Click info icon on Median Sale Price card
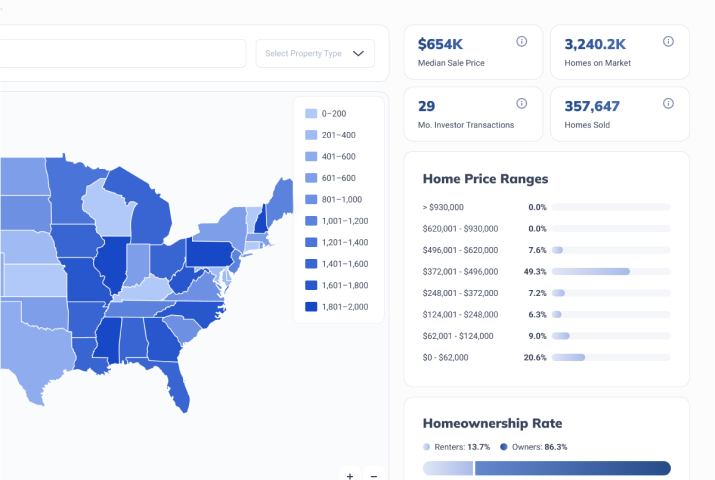Screen dimensions: 715x480 [x=521, y=42]
